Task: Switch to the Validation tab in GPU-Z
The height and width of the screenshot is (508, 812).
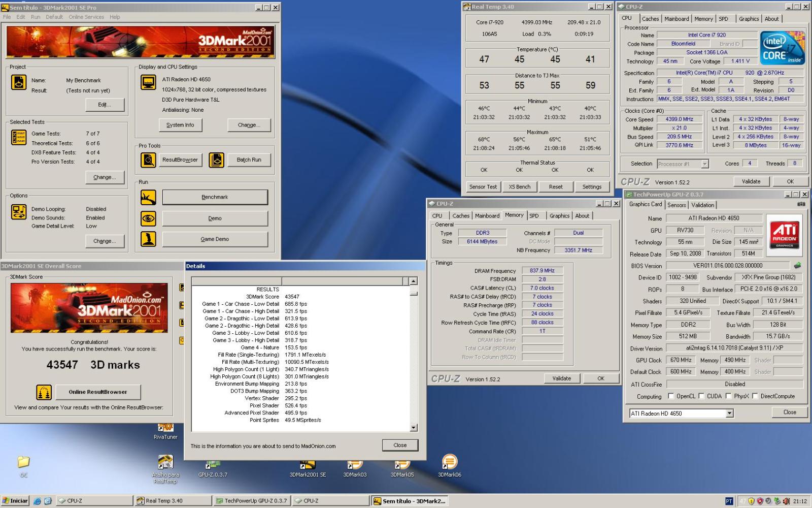Action: click(x=702, y=205)
